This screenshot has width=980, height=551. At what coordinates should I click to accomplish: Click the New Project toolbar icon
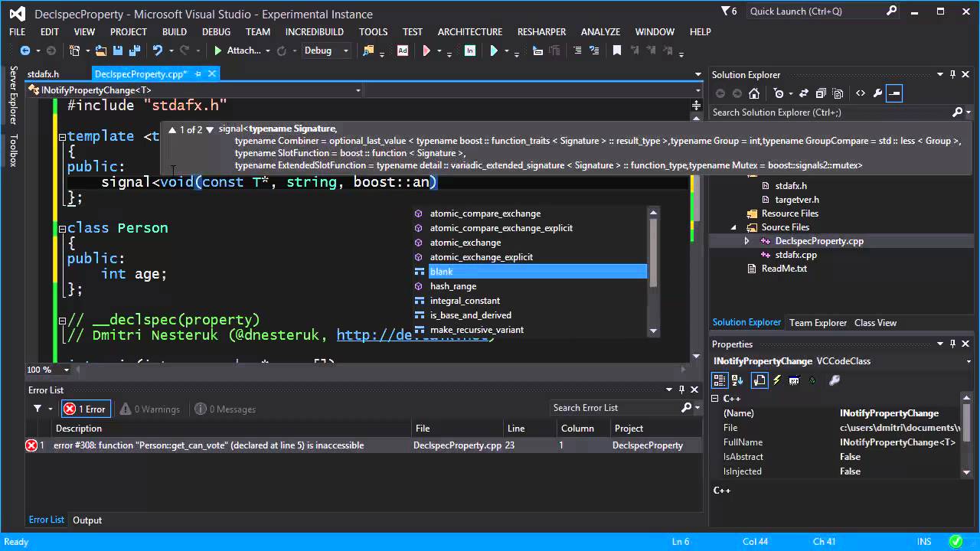75,51
